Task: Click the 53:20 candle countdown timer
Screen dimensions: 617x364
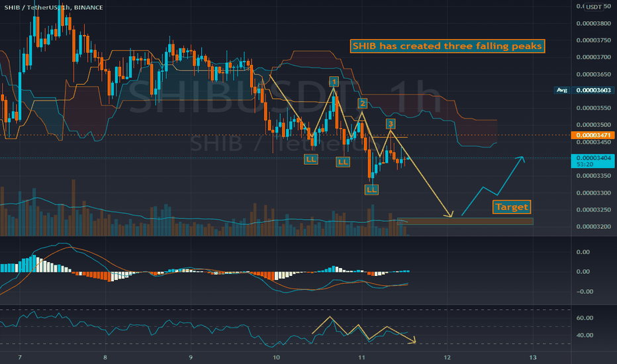Action: click(x=583, y=165)
